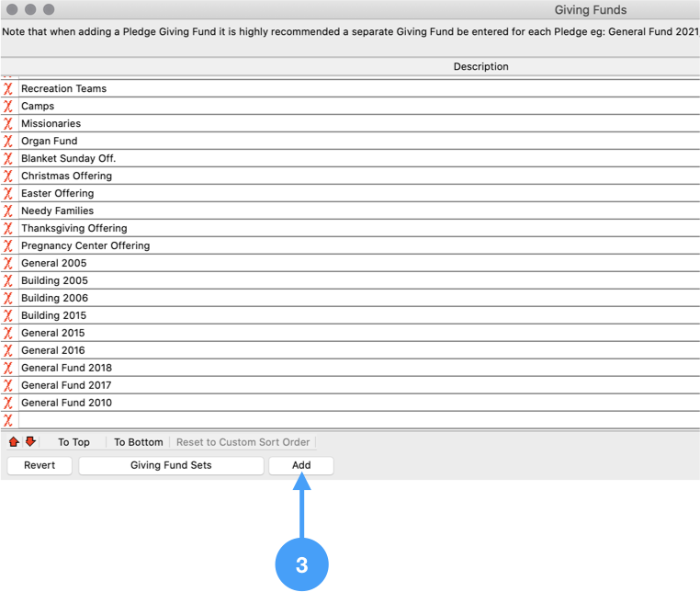The image size is (700, 592).
Task: Select the General 2016 entry
Action: 52,350
